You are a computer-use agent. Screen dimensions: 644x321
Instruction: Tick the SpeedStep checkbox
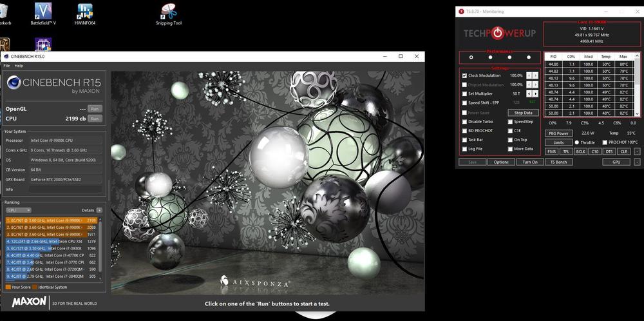(509, 121)
